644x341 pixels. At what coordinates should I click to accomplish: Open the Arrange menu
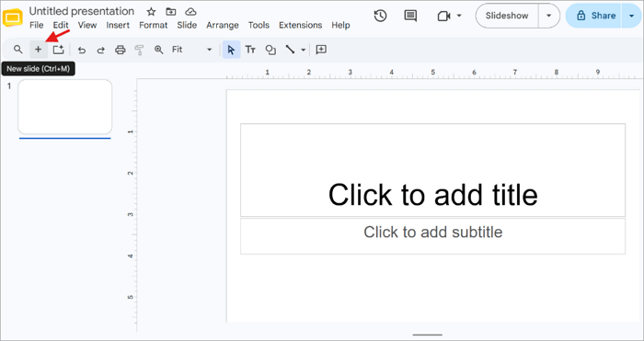coord(223,25)
